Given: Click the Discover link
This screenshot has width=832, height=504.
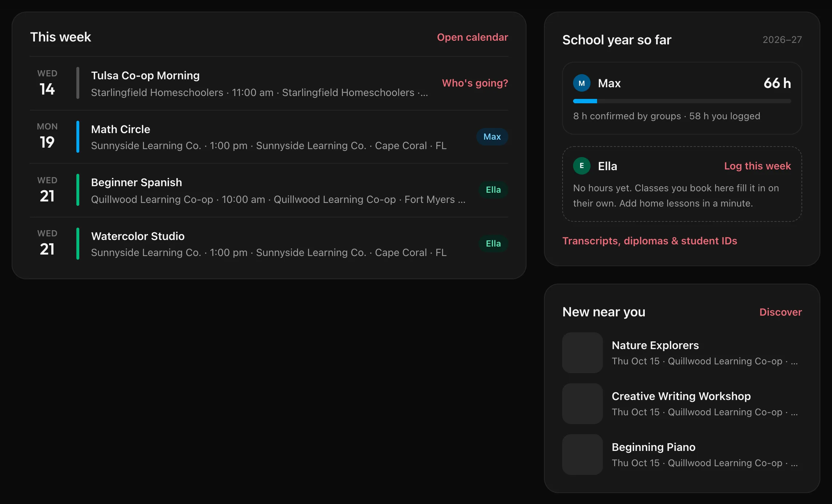Looking at the screenshot, I should [x=780, y=312].
